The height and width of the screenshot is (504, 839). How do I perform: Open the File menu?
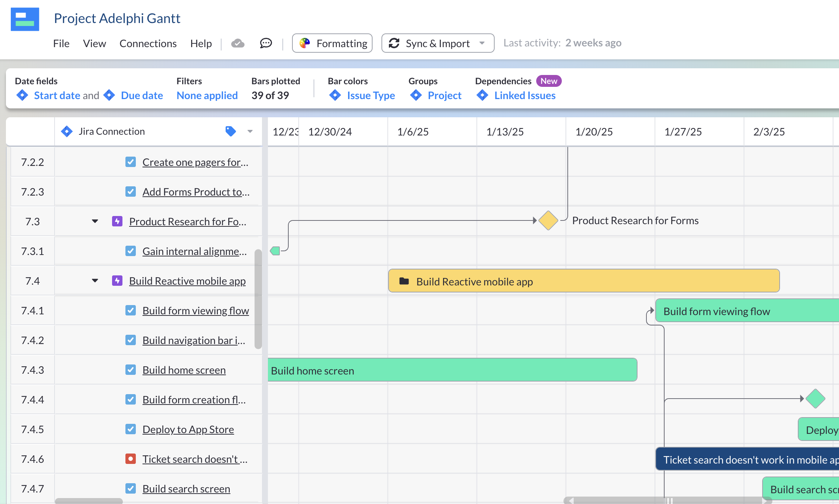61,43
